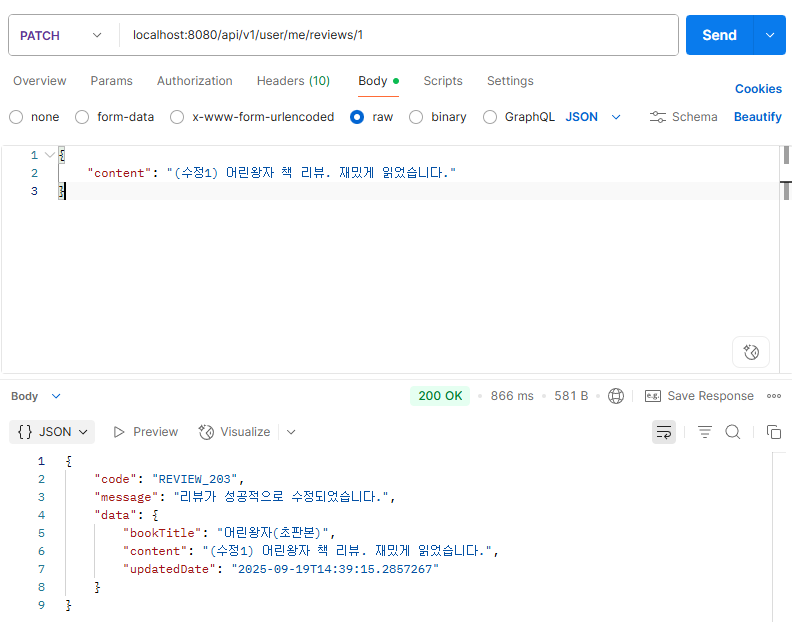Click the response "message" line

pos(244,497)
